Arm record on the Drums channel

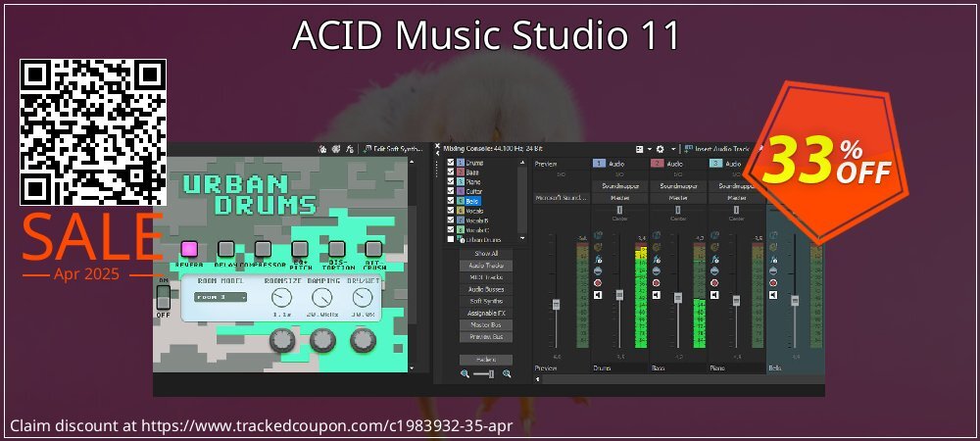tap(598, 283)
